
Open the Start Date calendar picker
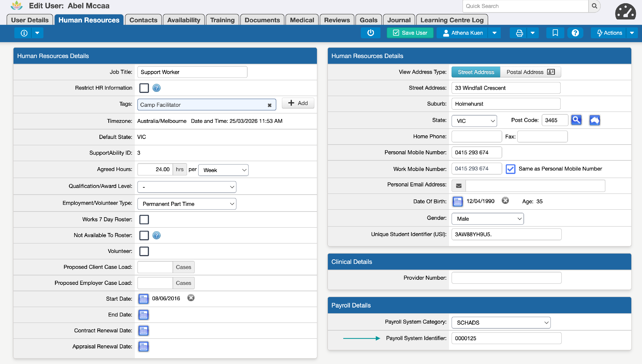(144, 299)
